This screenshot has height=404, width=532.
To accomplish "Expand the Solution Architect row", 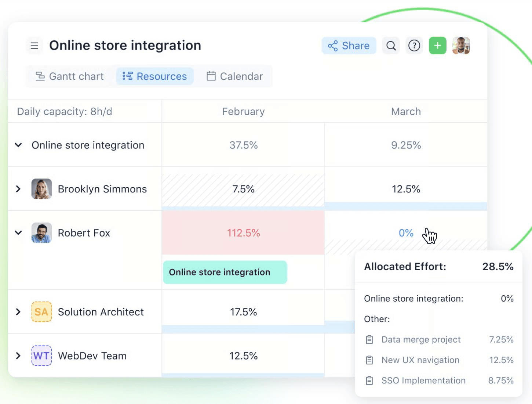I will [x=18, y=312].
